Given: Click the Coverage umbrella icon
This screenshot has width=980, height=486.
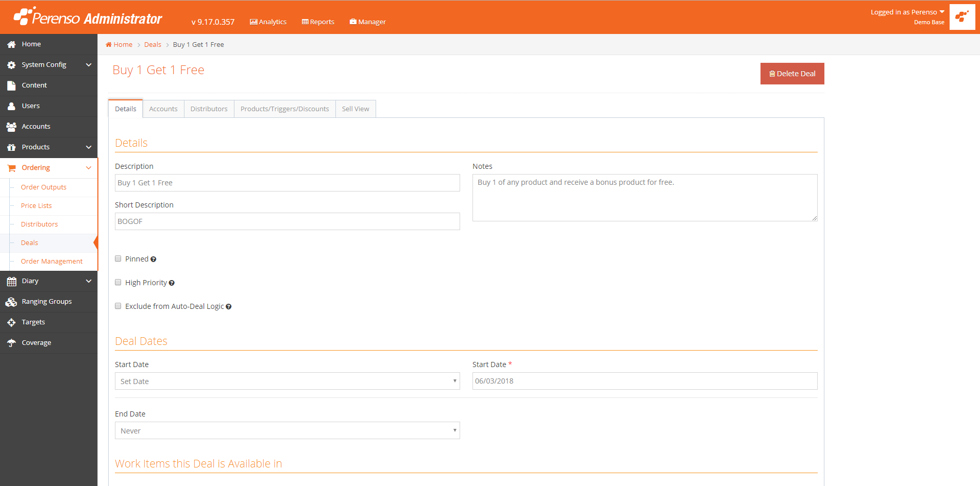Looking at the screenshot, I should 11,343.
